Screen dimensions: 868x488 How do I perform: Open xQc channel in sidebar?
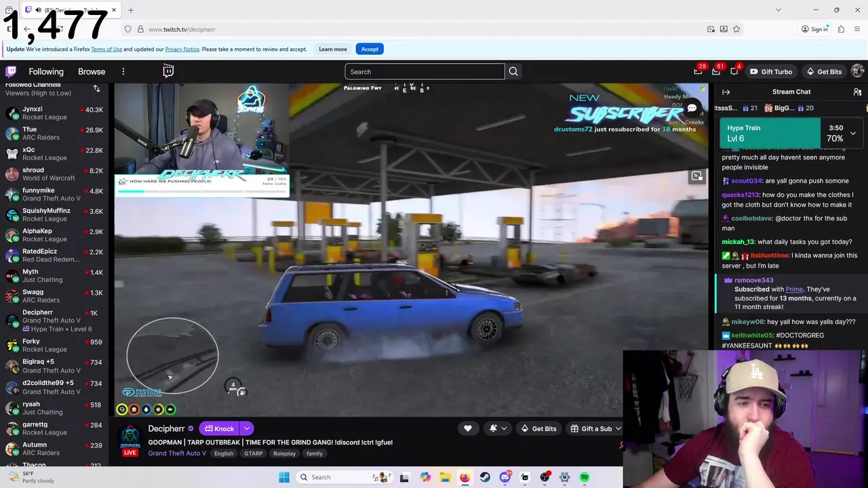tap(54, 153)
